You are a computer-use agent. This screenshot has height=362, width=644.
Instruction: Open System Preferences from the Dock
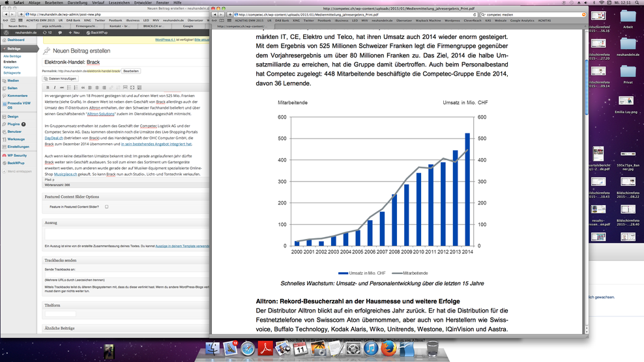(353, 348)
